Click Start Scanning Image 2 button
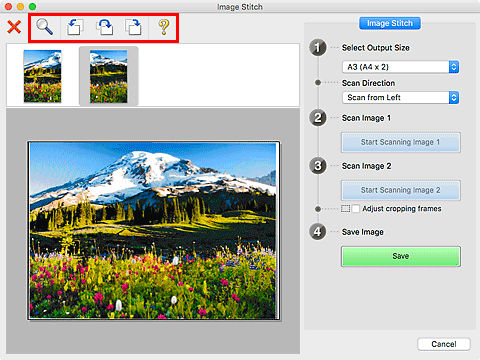This screenshot has height=360, width=480. (400, 190)
